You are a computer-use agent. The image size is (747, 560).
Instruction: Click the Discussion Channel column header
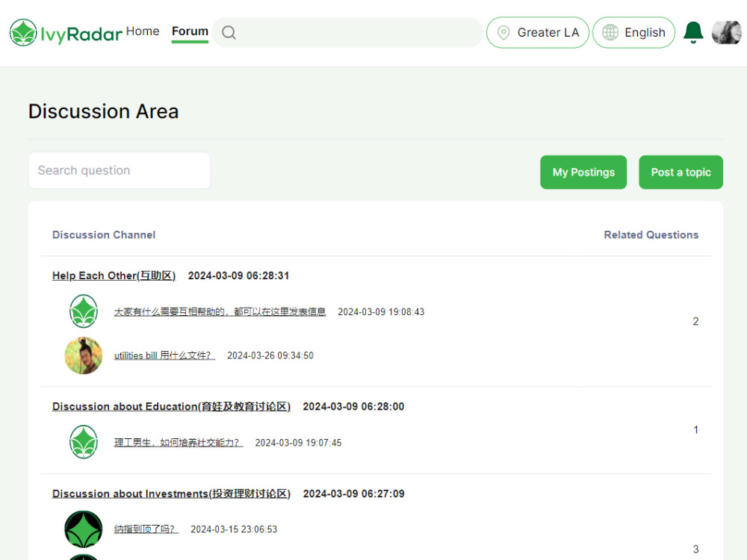[104, 234]
